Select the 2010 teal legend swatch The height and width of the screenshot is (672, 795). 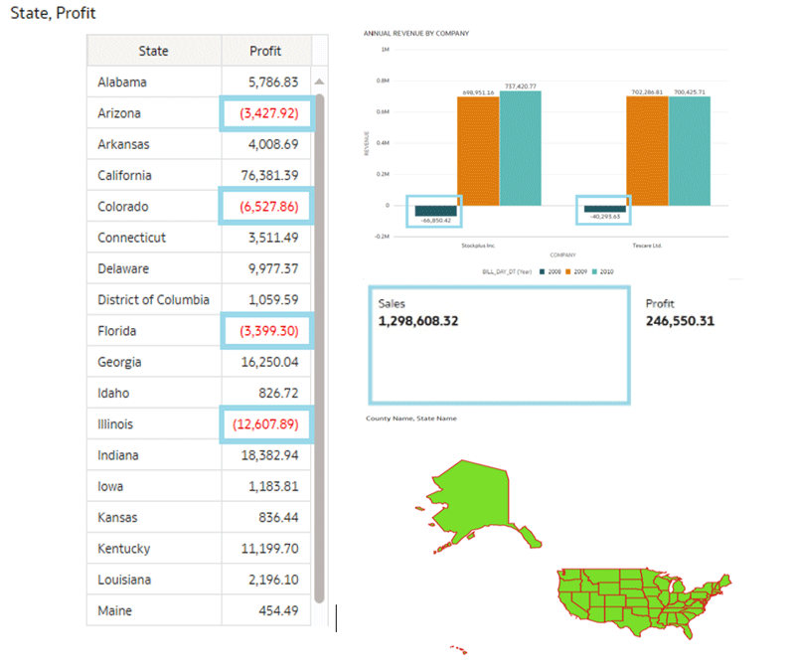[x=594, y=270]
